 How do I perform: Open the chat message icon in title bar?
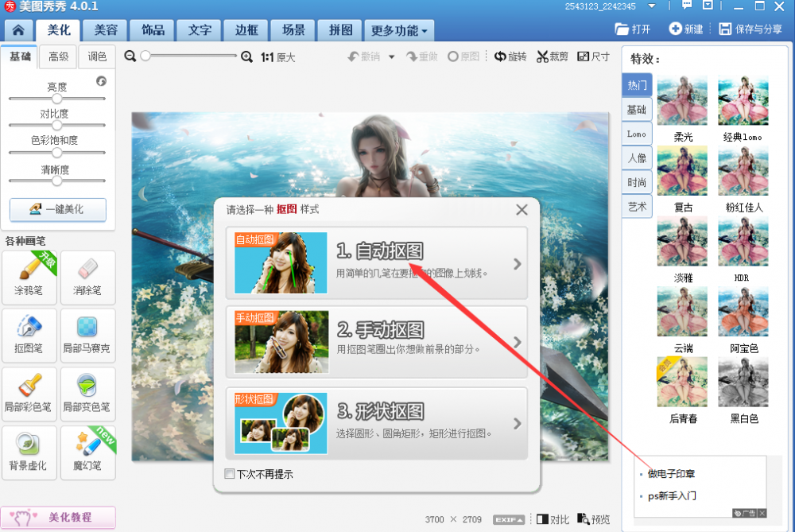687,6
